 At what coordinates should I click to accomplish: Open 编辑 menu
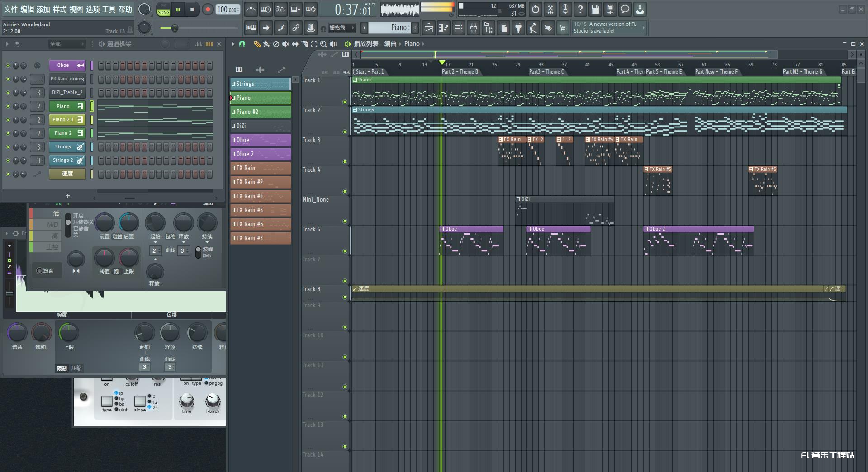click(x=27, y=9)
